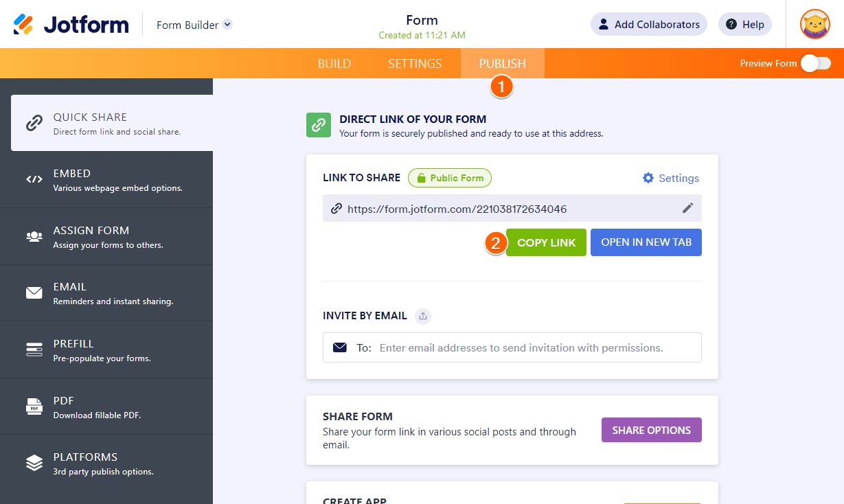Open the Form Builder dropdown
Screen dimensions: 844x504
click(194, 24)
